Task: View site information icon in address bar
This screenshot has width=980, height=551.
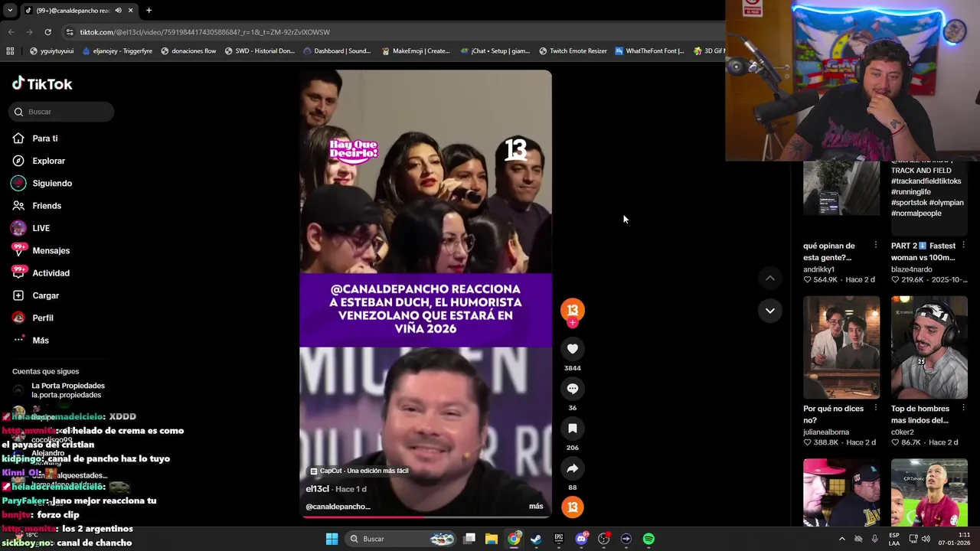Action: (x=70, y=32)
